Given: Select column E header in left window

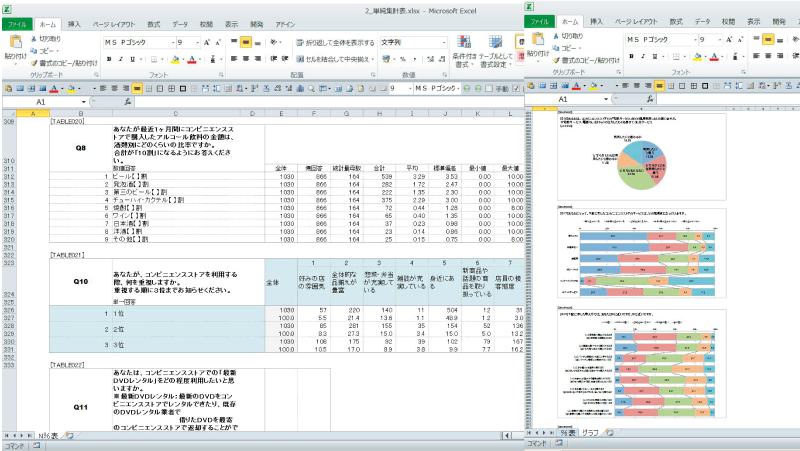Looking at the screenshot, I should (281, 114).
